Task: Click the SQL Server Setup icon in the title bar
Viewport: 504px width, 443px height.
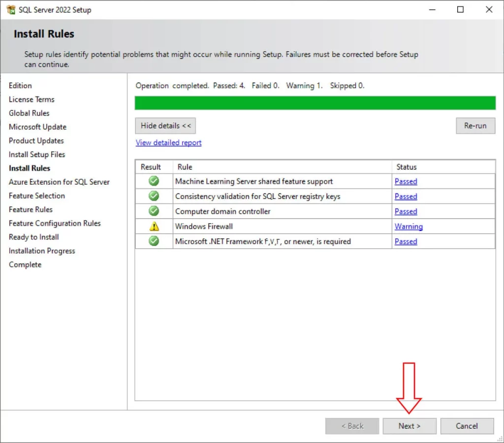Action: 12,9
